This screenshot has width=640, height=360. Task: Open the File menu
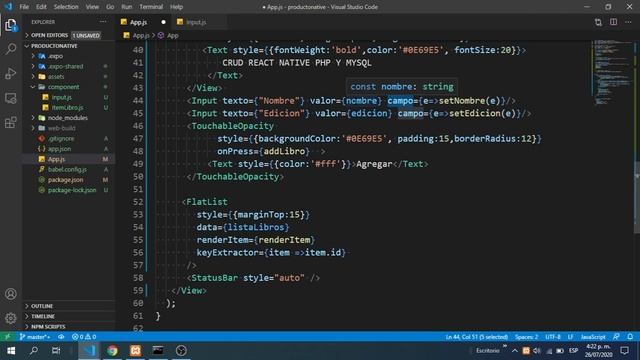pyautogui.click(x=24, y=7)
